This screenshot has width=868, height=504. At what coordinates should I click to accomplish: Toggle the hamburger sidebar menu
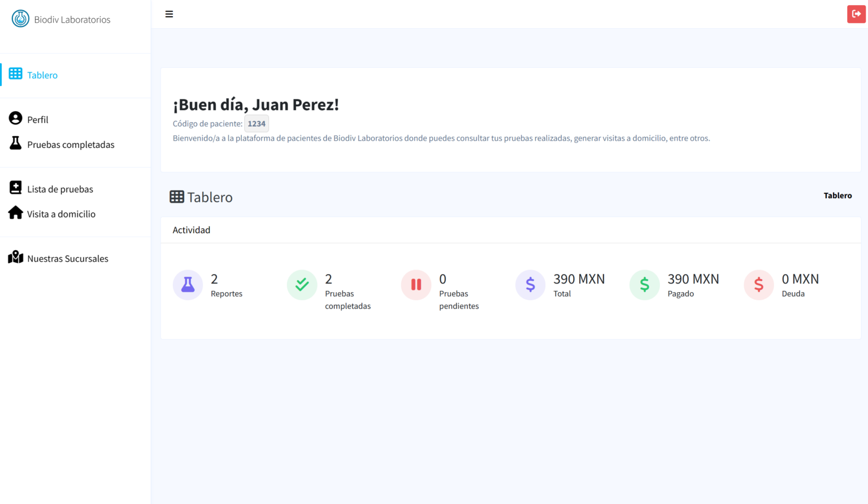169,14
